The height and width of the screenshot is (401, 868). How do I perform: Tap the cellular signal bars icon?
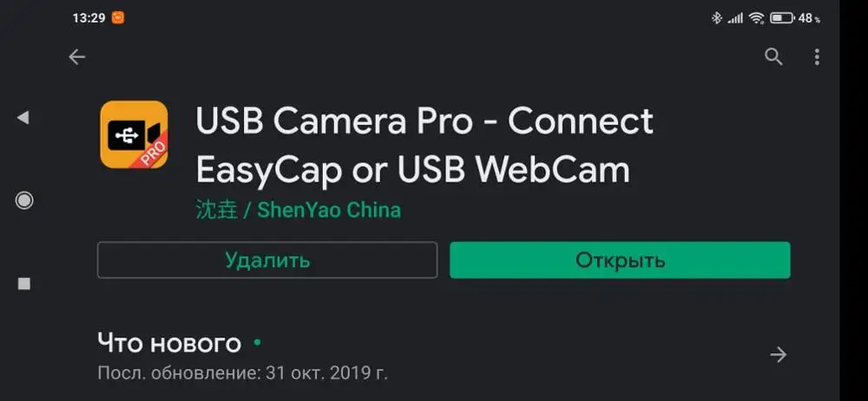point(735,19)
